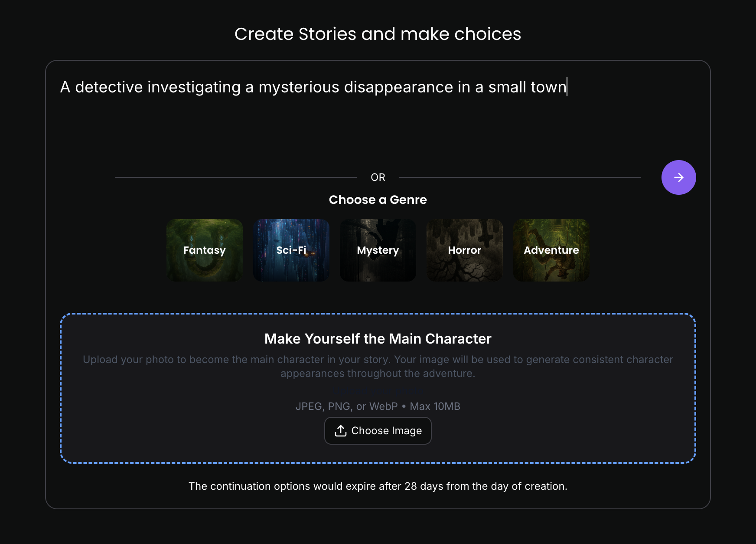Select the Horror genre card
This screenshot has height=544, width=756.
465,250
